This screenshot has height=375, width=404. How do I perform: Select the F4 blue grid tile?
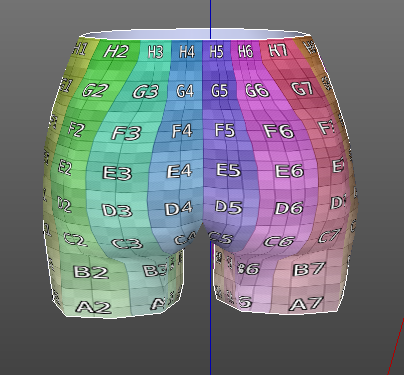(x=182, y=131)
